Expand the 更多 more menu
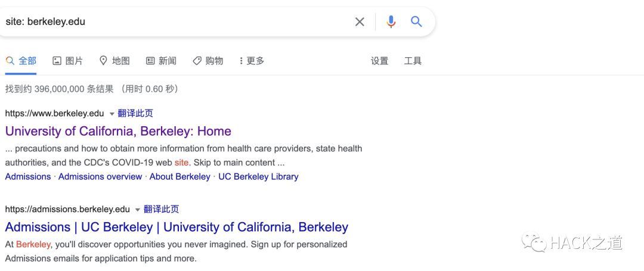This screenshot has width=644, height=271. coord(252,61)
